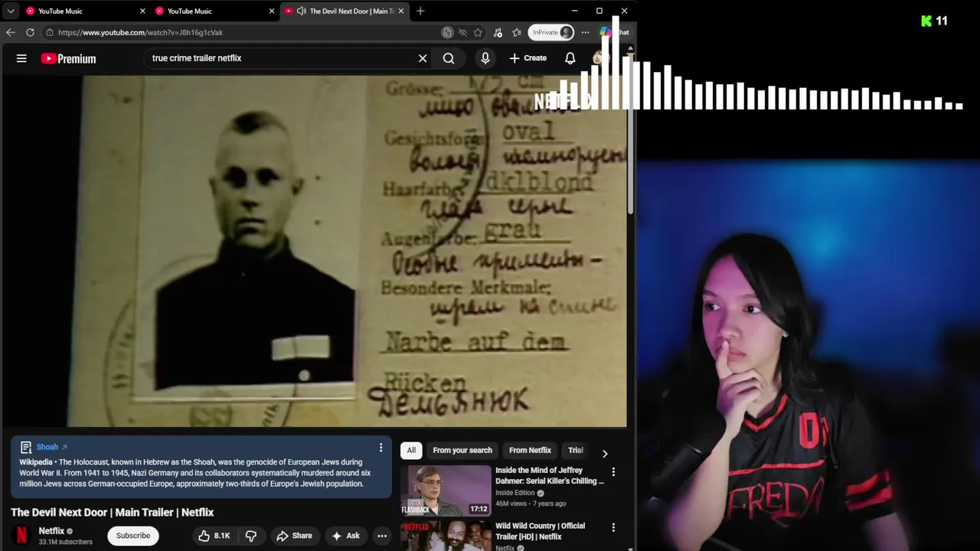Click the video title text
This screenshot has height=551, width=980.
point(113,512)
